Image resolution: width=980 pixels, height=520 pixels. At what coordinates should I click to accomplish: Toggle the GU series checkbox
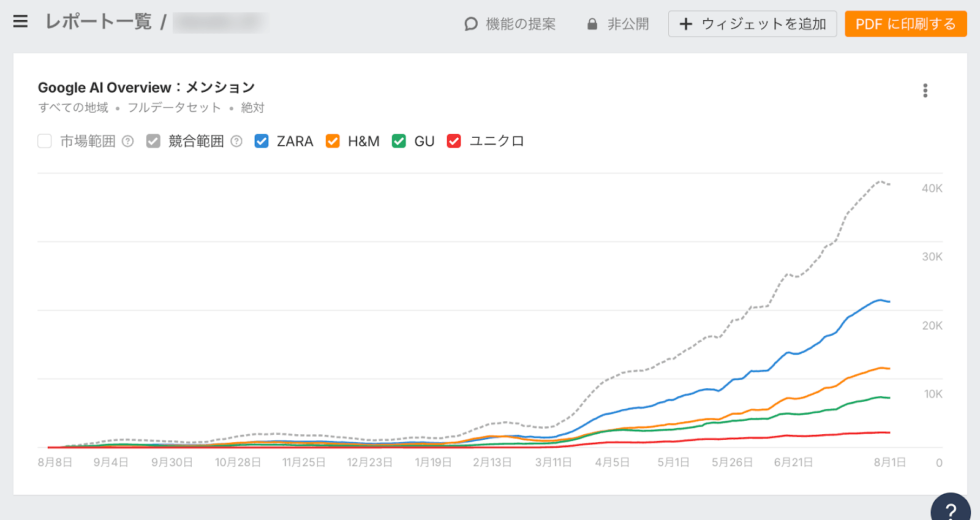399,141
